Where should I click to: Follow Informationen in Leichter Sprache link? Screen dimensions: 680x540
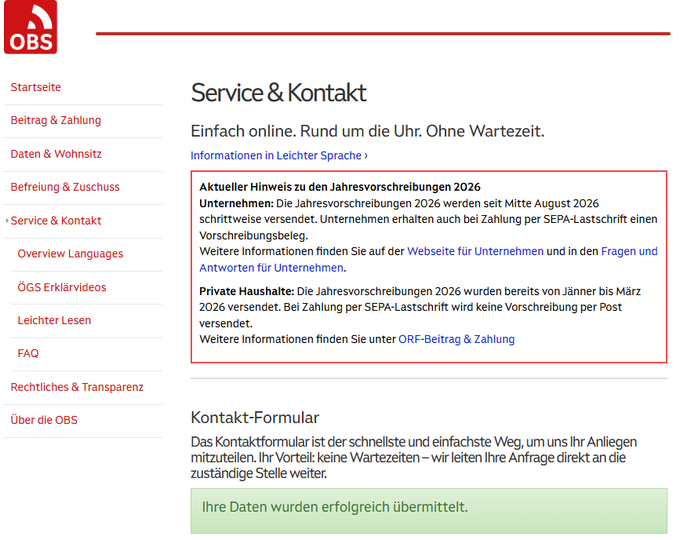coord(279,156)
